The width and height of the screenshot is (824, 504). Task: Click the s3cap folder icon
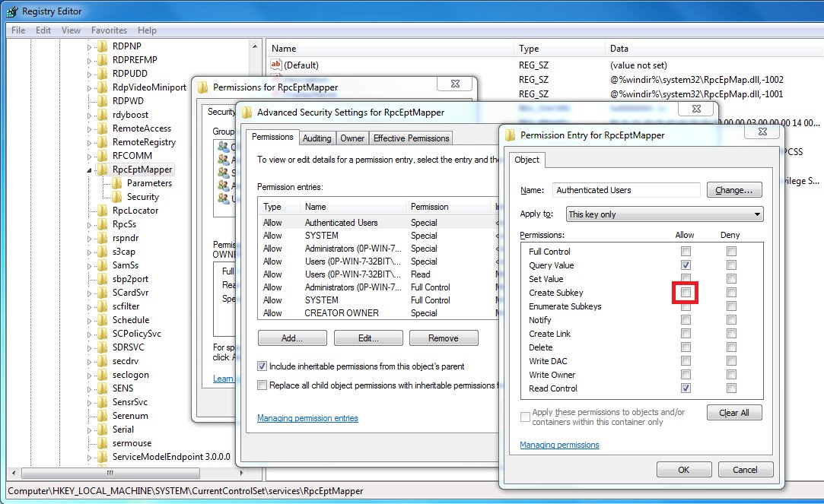point(103,252)
